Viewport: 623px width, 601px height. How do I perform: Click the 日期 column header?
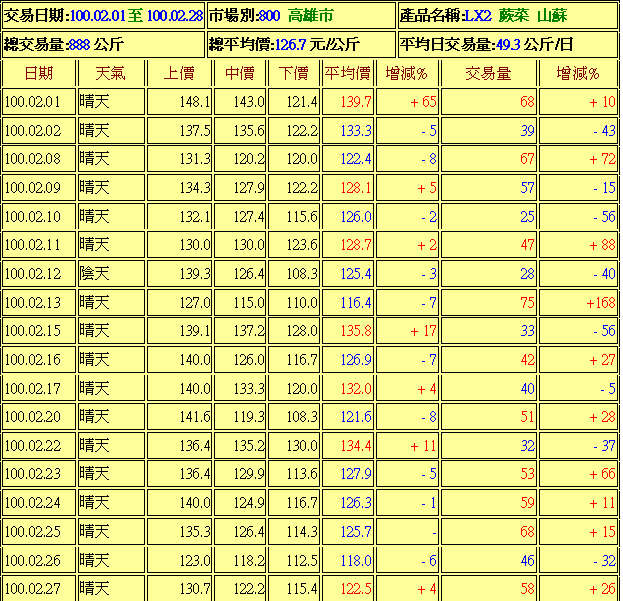(39, 73)
